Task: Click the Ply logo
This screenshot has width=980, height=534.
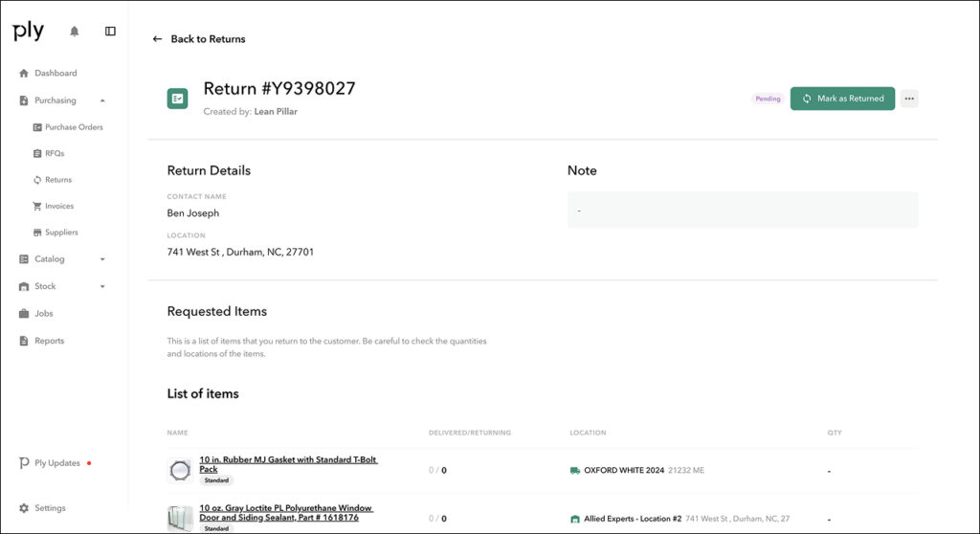Action: pyautogui.click(x=28, y=31)
